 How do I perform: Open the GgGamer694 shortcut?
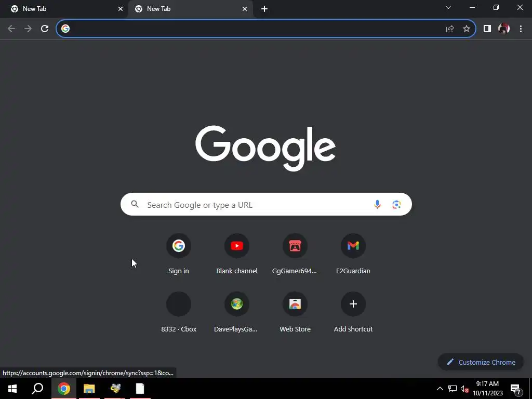(x=295, y=254)
